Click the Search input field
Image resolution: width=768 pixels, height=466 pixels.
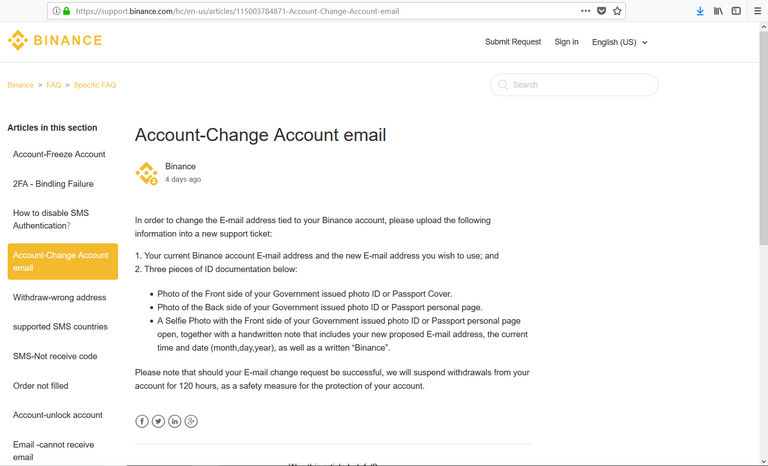(574, 85)
